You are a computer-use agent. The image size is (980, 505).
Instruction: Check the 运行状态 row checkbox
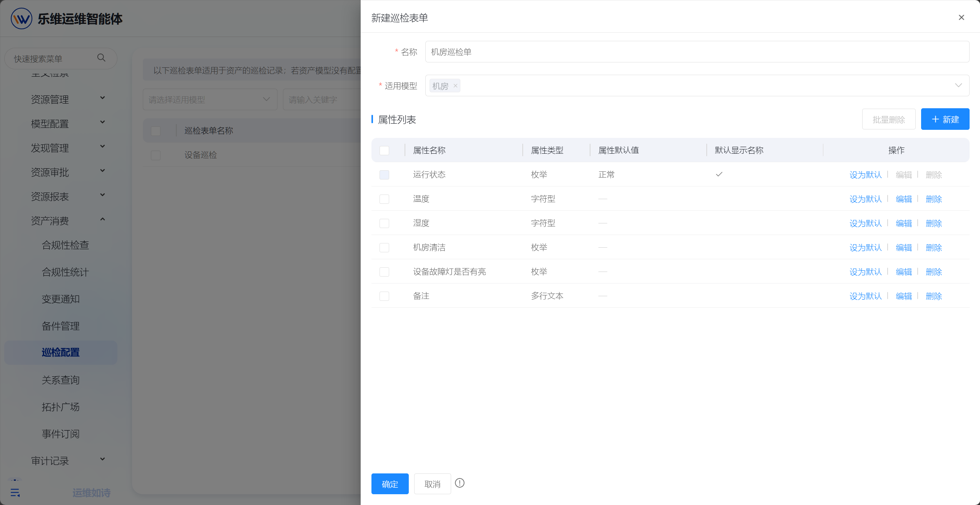tap(384, 174)
